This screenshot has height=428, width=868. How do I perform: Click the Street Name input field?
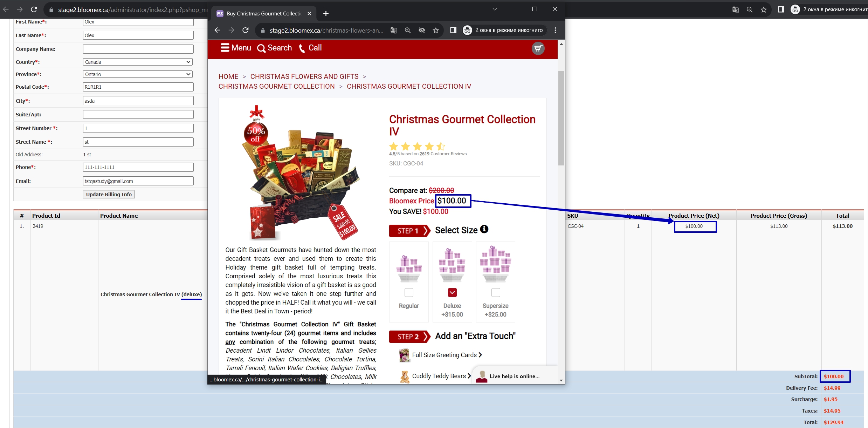pos(138,142)
